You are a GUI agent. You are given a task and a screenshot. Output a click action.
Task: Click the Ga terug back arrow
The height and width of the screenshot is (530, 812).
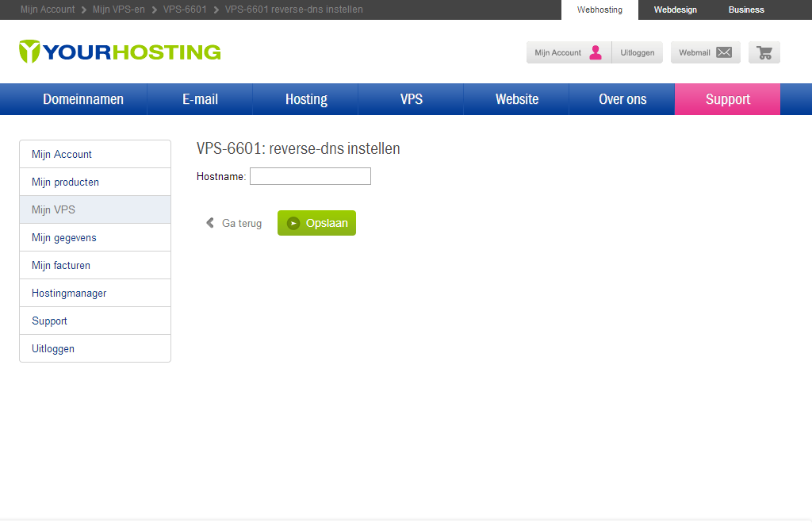click(210, 223)
